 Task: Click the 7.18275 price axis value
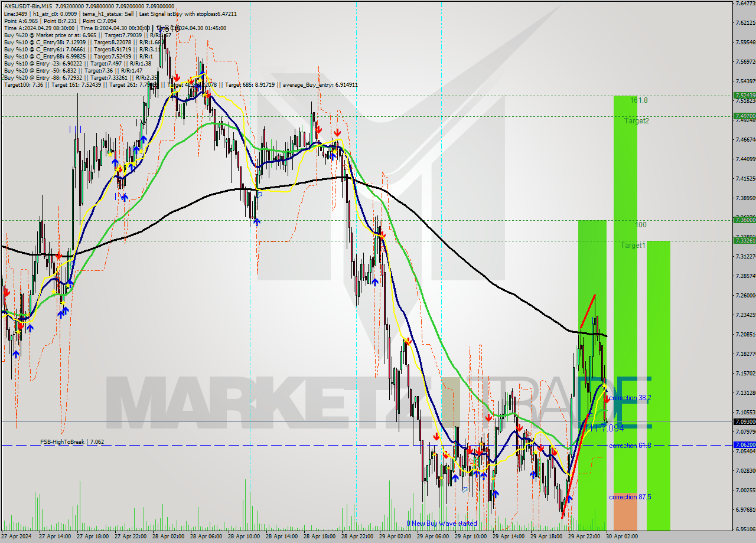point(745,354)
